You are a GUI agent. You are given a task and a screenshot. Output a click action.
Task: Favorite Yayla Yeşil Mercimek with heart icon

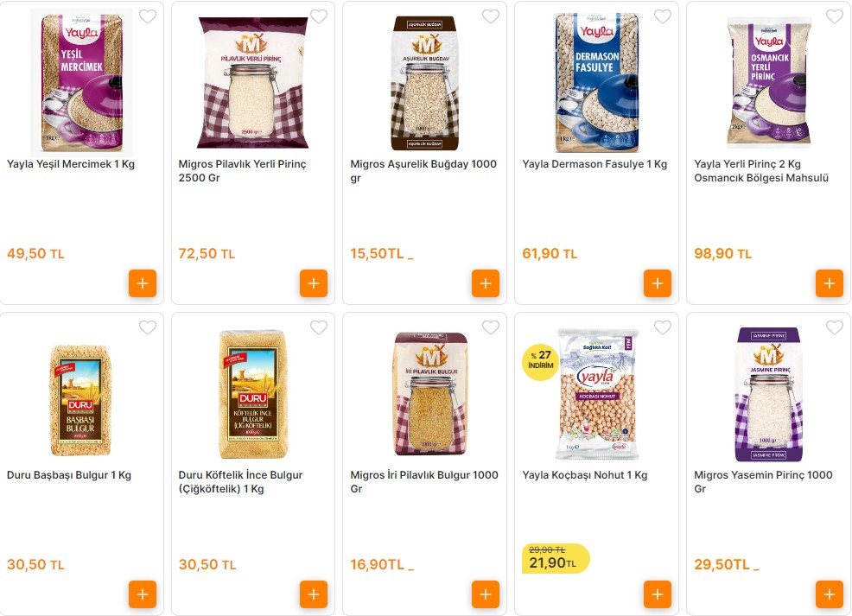(x=148, y=16)
